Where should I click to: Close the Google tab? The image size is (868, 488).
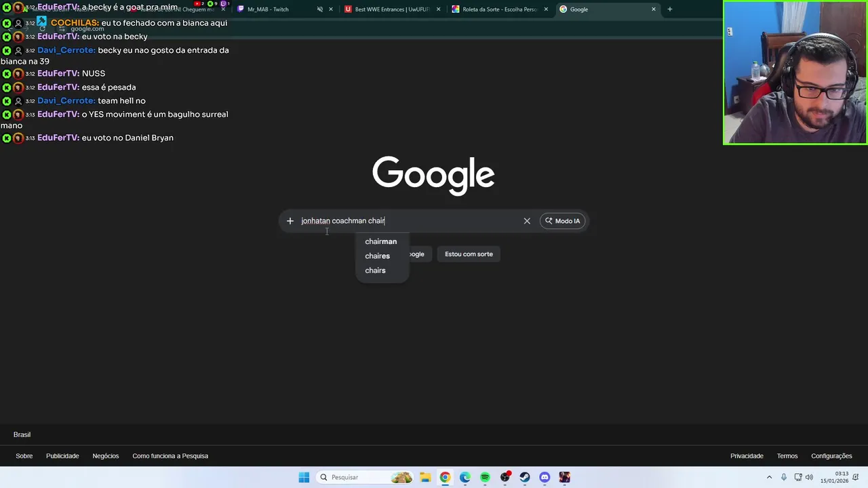coord(654,9)
